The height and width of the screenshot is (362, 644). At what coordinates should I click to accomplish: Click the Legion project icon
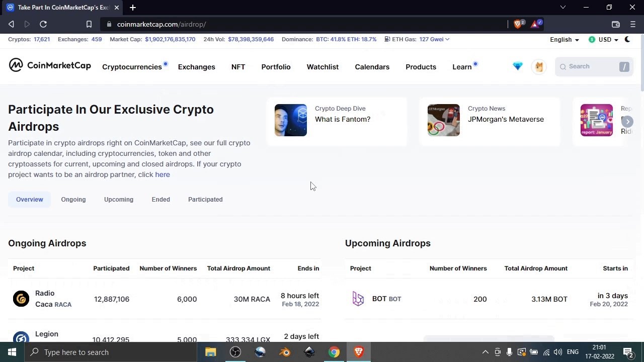click(x=21, y=337)
